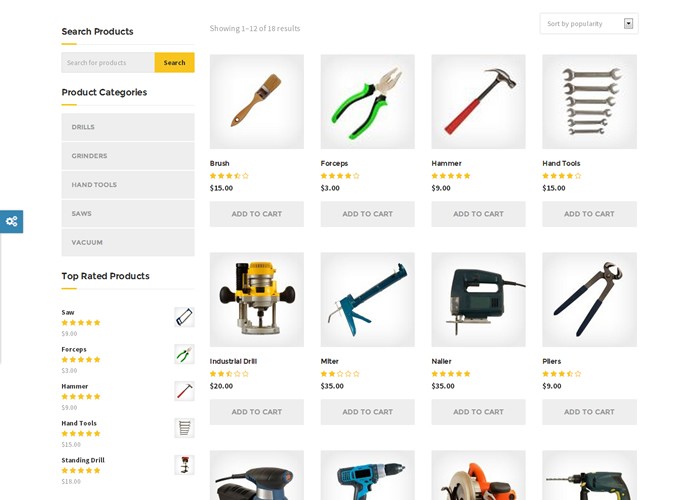Click the yellow Search button
The image size is (700, 500).
175,62
